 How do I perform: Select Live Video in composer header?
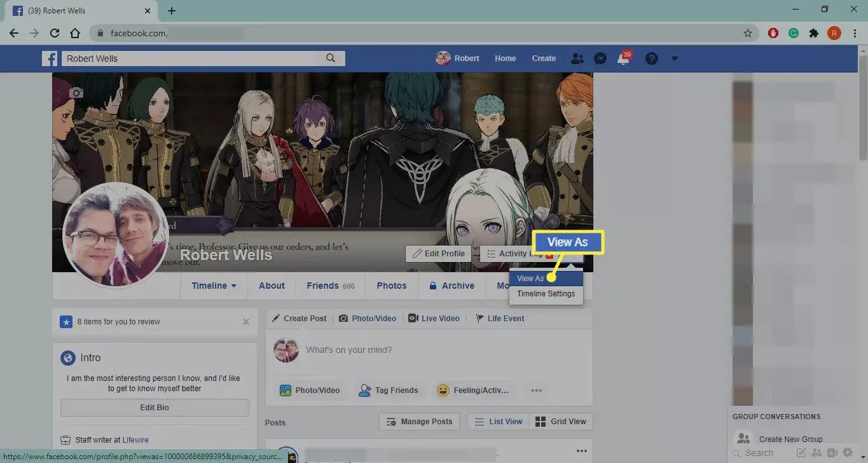(434, 319)
